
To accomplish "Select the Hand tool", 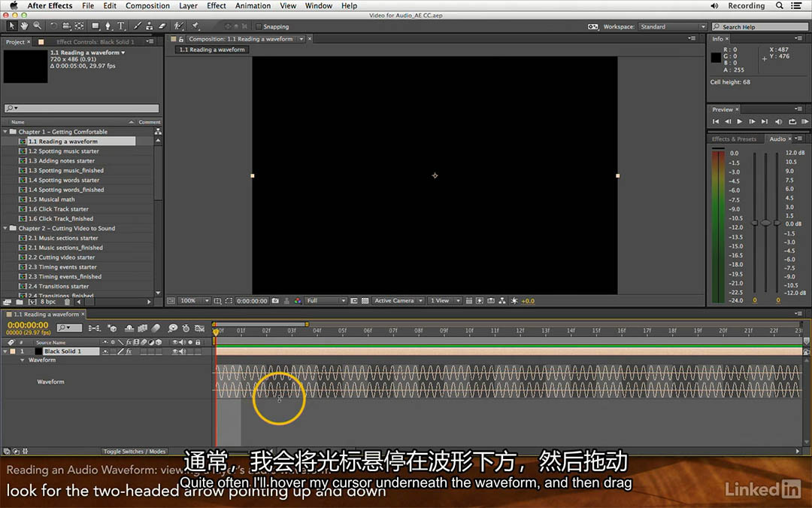I will [24, 26].
